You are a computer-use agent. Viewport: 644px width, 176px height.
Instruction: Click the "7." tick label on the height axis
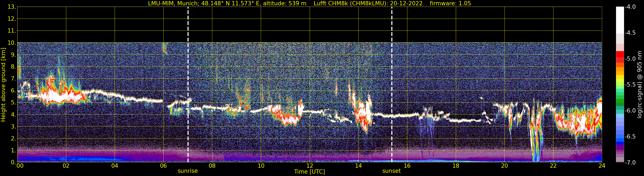click(13, 79)
